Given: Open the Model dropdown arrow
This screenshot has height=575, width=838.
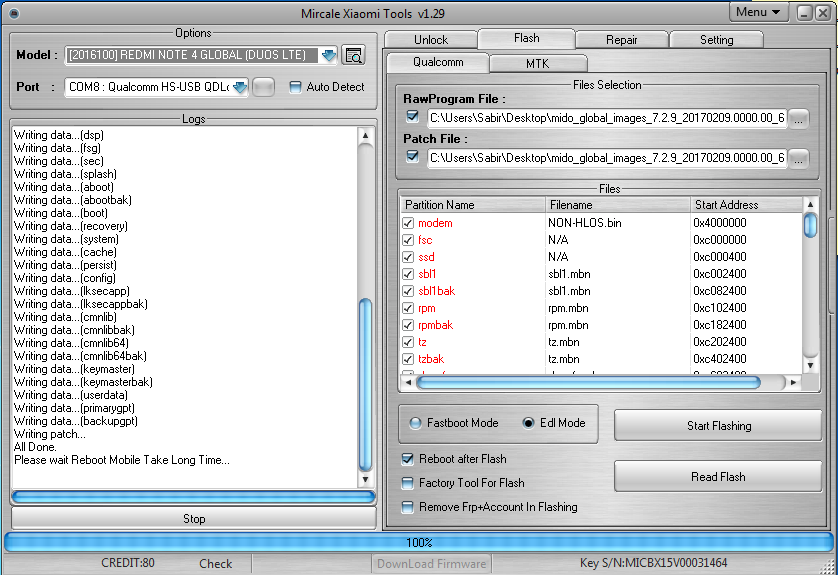Looking at the screenshot, I should pyautogui.click(x=328, y=55).
